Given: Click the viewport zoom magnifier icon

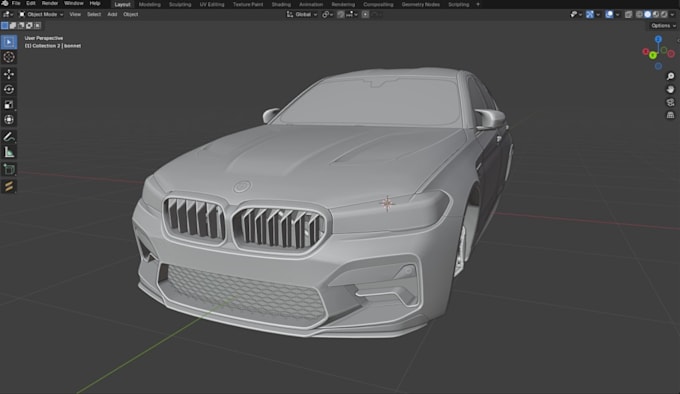Looking at the screenshot, I should (670, 76).
